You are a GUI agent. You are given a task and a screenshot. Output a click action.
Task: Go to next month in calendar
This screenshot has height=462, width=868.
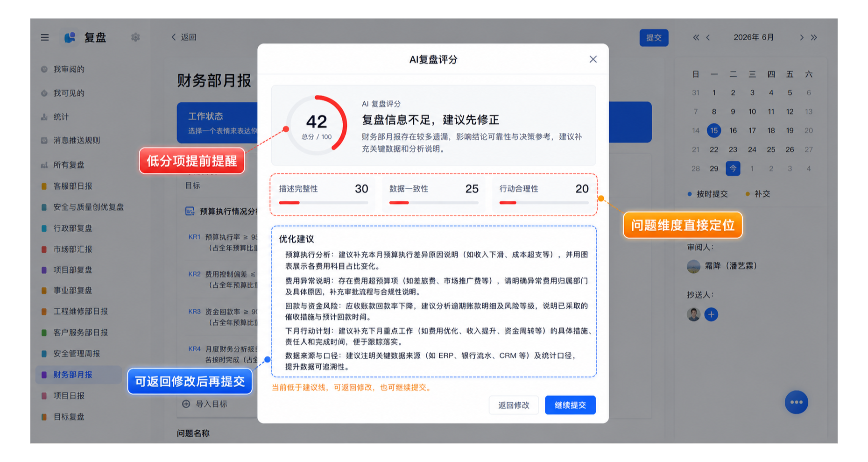pyautogui.click(x=802, y=37)
